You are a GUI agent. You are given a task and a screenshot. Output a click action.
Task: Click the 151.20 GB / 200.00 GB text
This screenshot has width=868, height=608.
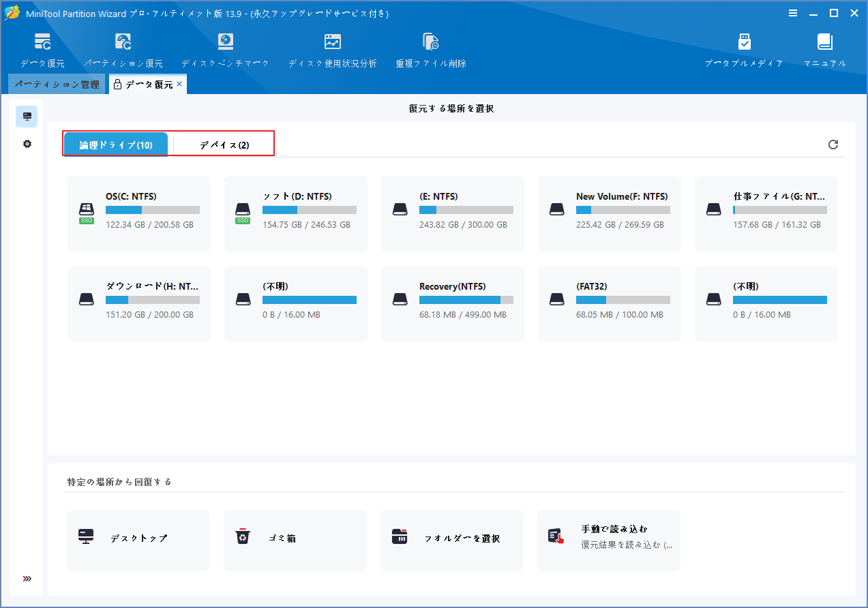[149, 314]
